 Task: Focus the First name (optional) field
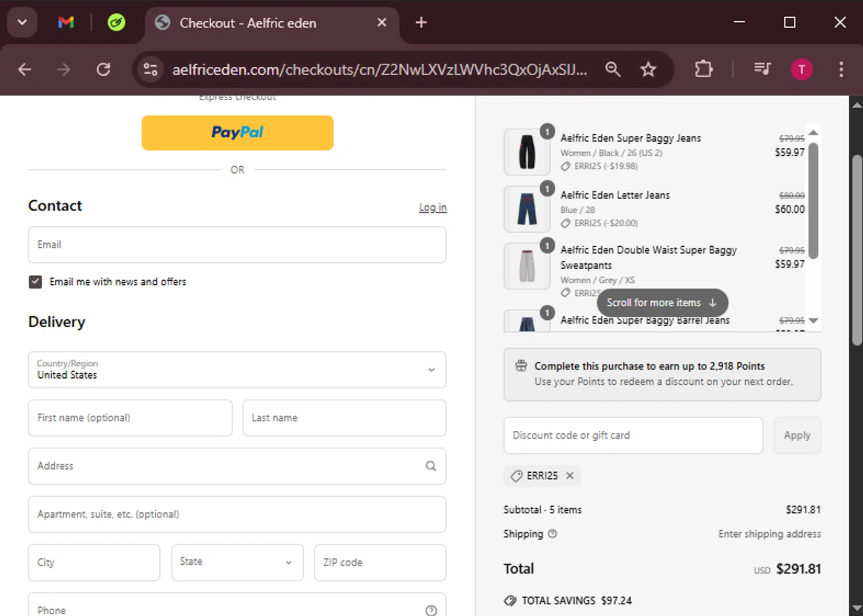(130, 418)
